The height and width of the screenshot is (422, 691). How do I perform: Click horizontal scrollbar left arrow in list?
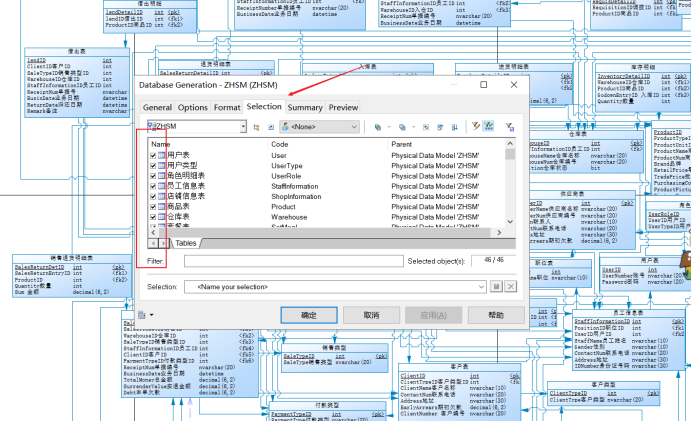point(153,232)
